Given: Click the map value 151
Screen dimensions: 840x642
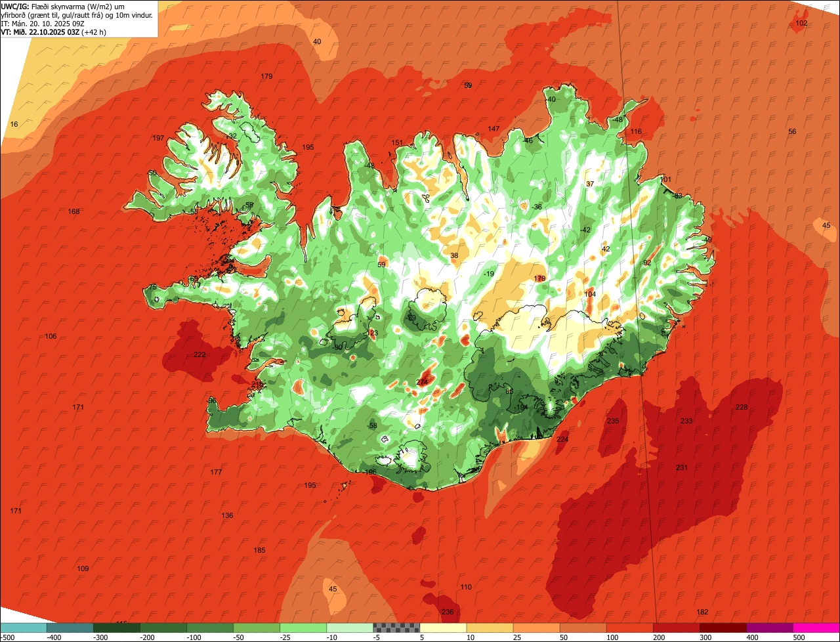Looking at the screenshot, I should (x=397, y=142).
